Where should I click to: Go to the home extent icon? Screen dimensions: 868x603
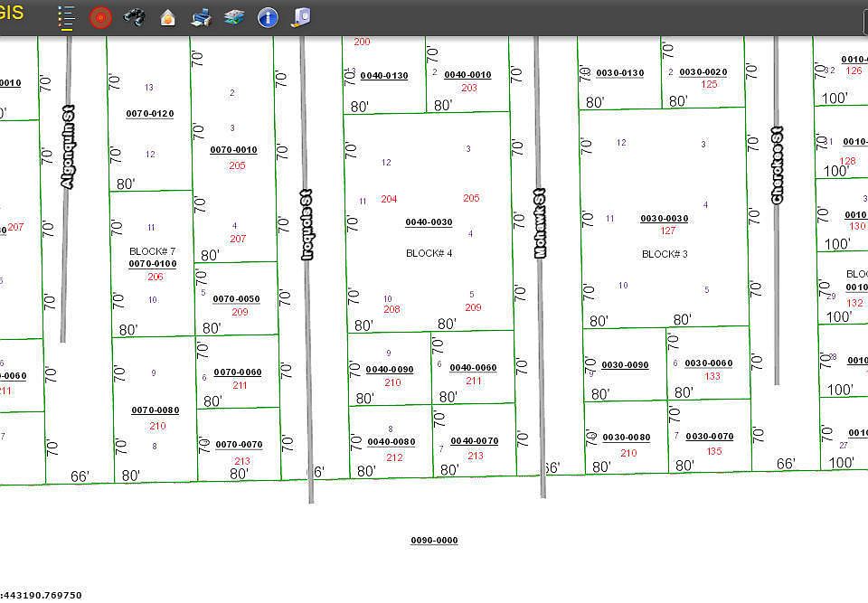point(168,18)
